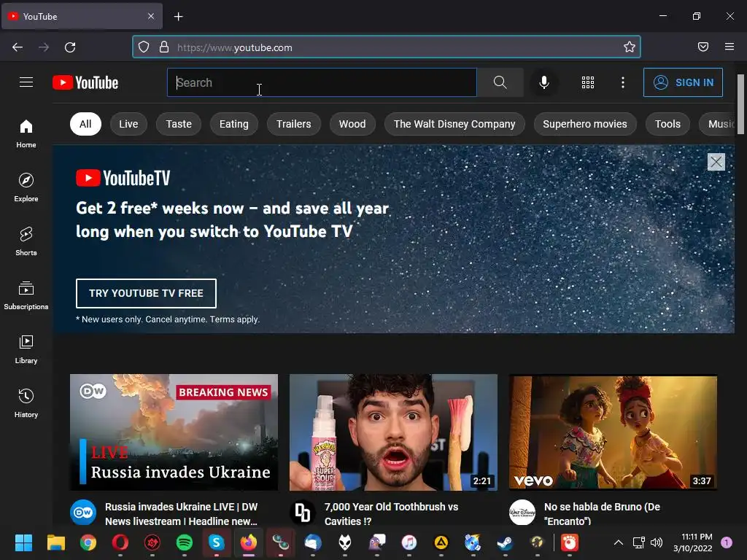Open Explore in sidebar
This screenshot has height=560, width=747.
coord(26,187)
